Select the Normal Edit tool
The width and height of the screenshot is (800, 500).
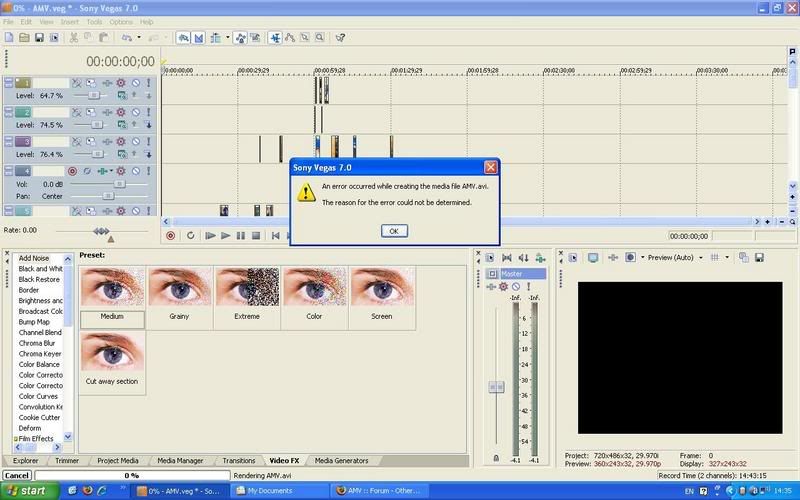coord(275,37)
